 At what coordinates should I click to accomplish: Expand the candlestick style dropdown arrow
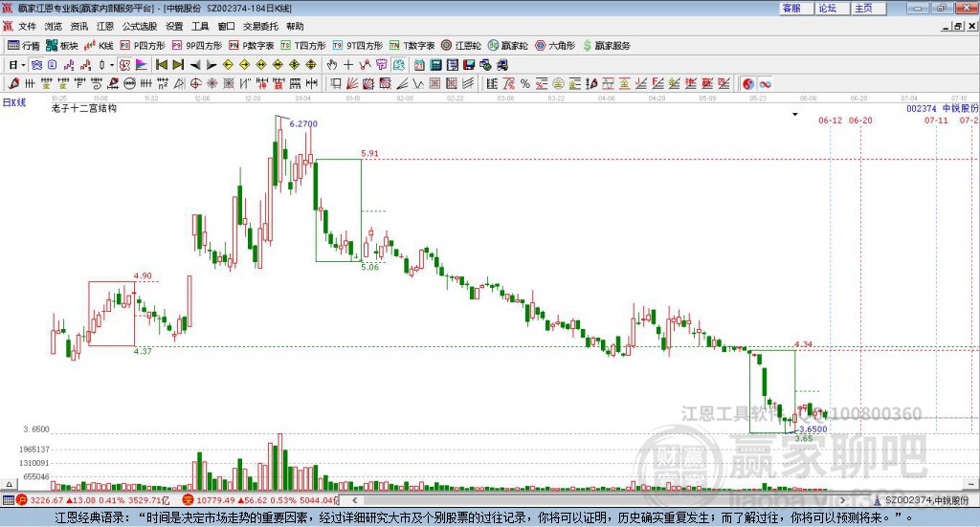tap(112, 65)
